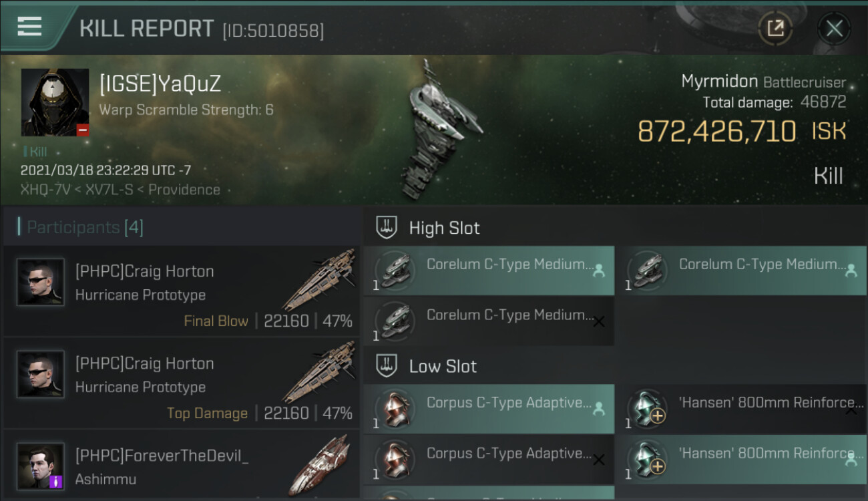Select the Myrmidon ship image
This screenshot has height=501, width=868.
tap(439, 130)
